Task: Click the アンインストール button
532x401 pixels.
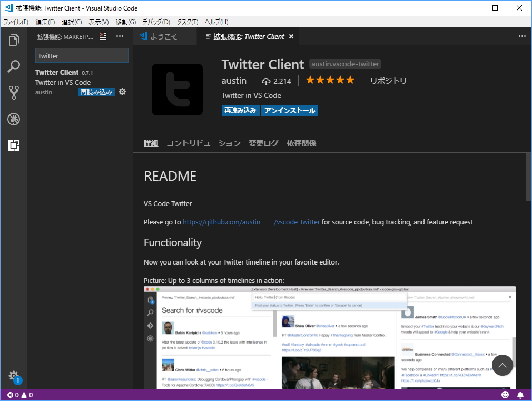Action: coord(289,111)
